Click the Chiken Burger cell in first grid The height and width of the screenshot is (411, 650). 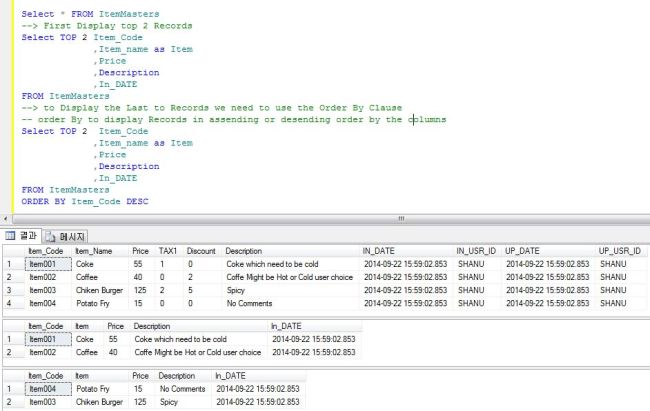click(100, 290)
